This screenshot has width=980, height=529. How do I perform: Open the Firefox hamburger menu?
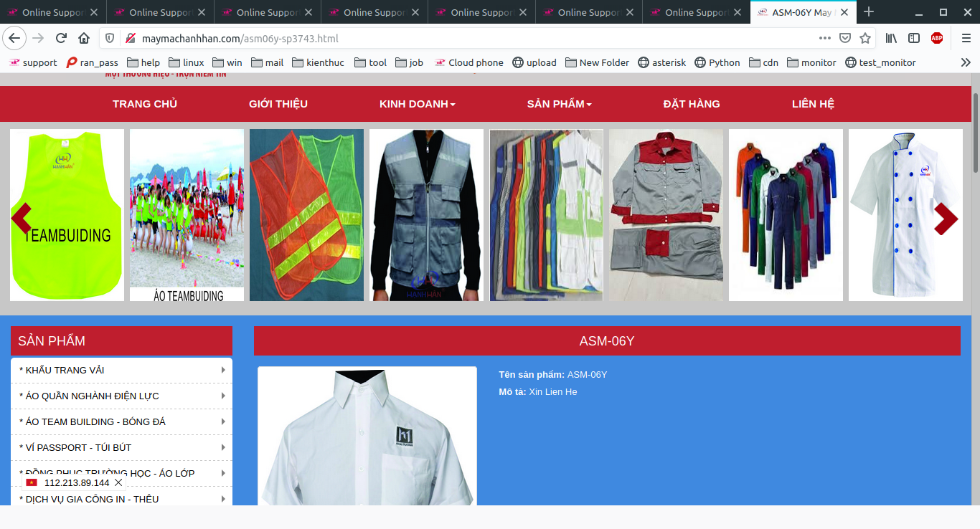click(x=966, y=38)
